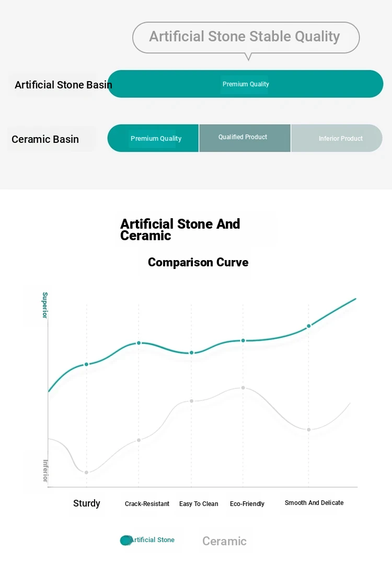Click the Artificial Stone Basin row label

(63, 85)
